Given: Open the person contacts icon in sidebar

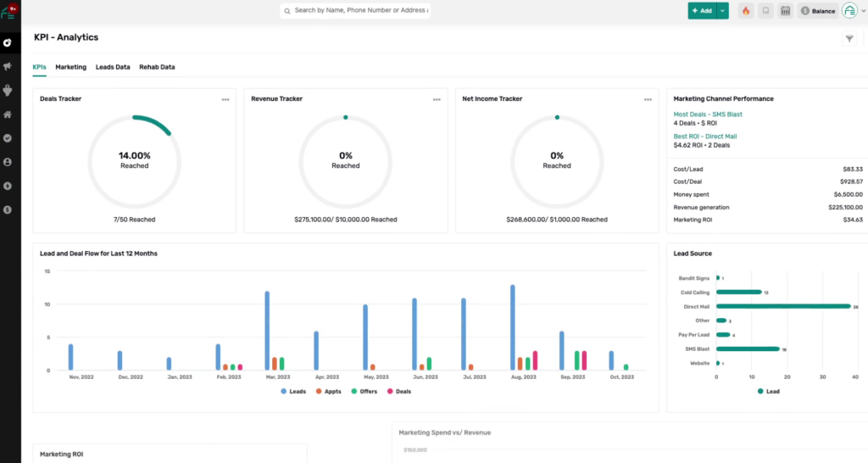Looking at the screenshot, I should (8, 162).
